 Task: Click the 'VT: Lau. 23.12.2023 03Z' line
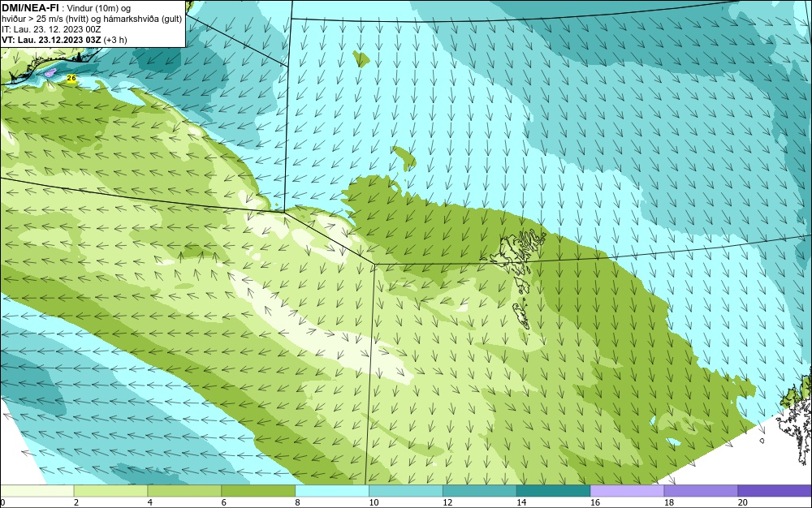[x=51, y=40]
